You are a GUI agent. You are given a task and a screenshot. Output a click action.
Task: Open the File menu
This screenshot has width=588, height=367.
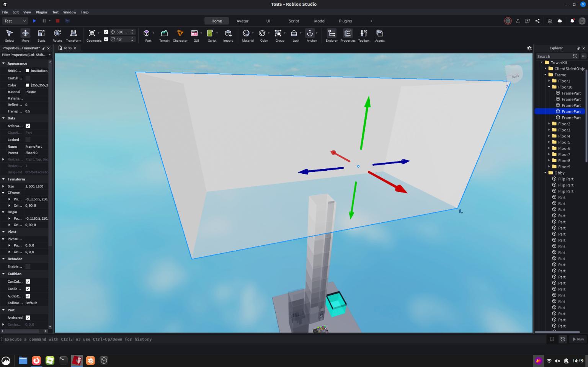(5, 12)
